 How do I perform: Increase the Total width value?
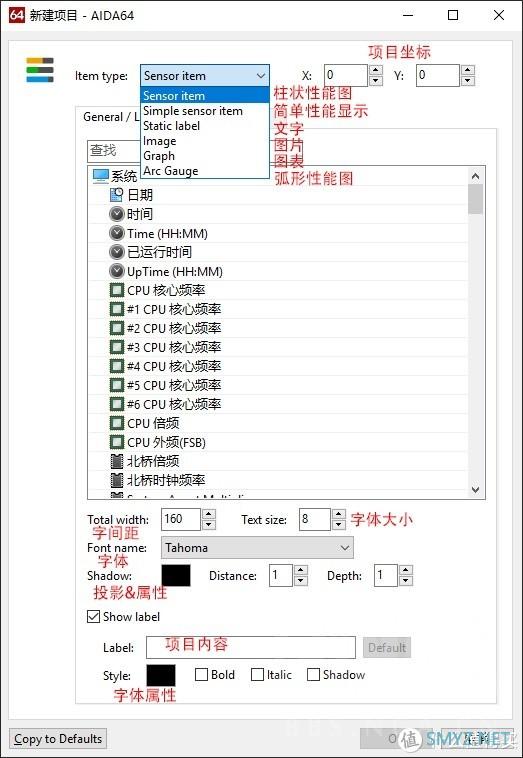tap(209, 514)
